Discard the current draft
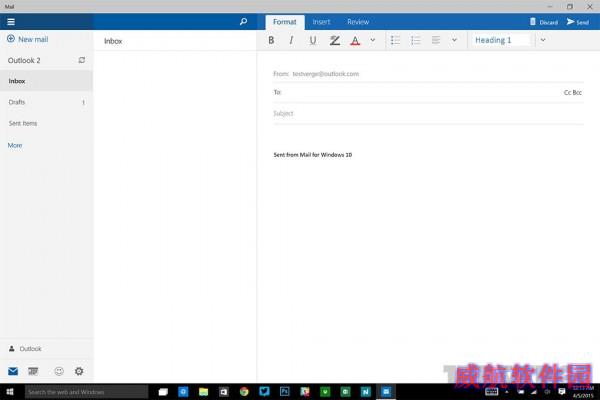This screenshot has width=600, height=400. [x=544, y=22]
